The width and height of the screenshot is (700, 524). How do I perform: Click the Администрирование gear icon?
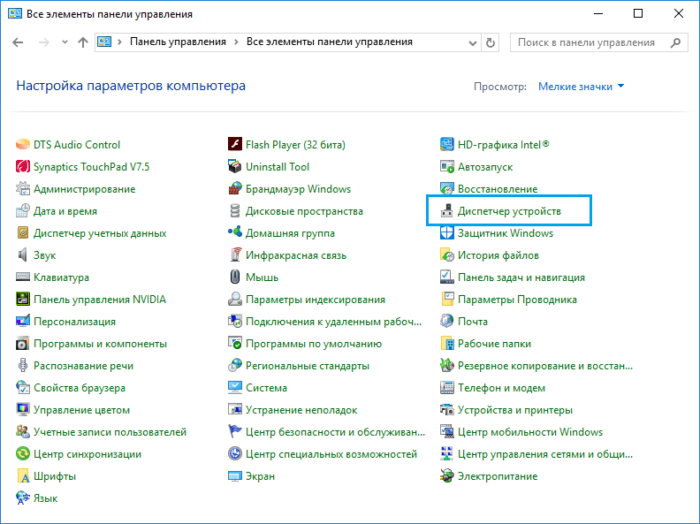coord(22,189)
